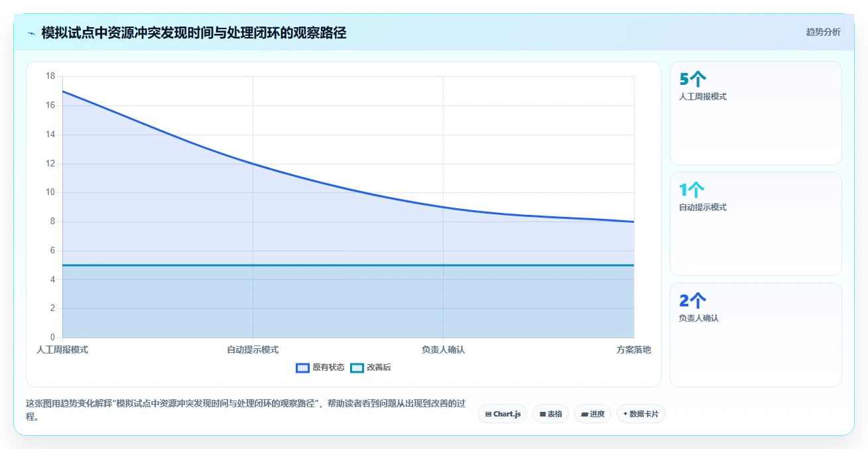Click the 表格 tag pill
The height and width of the screenshot is (449, 868).
550,414
